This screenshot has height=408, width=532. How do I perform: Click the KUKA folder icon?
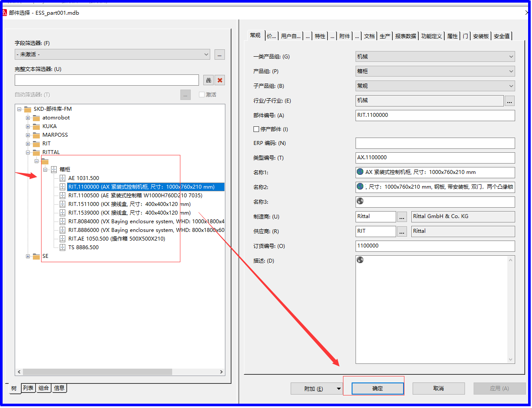36,126
